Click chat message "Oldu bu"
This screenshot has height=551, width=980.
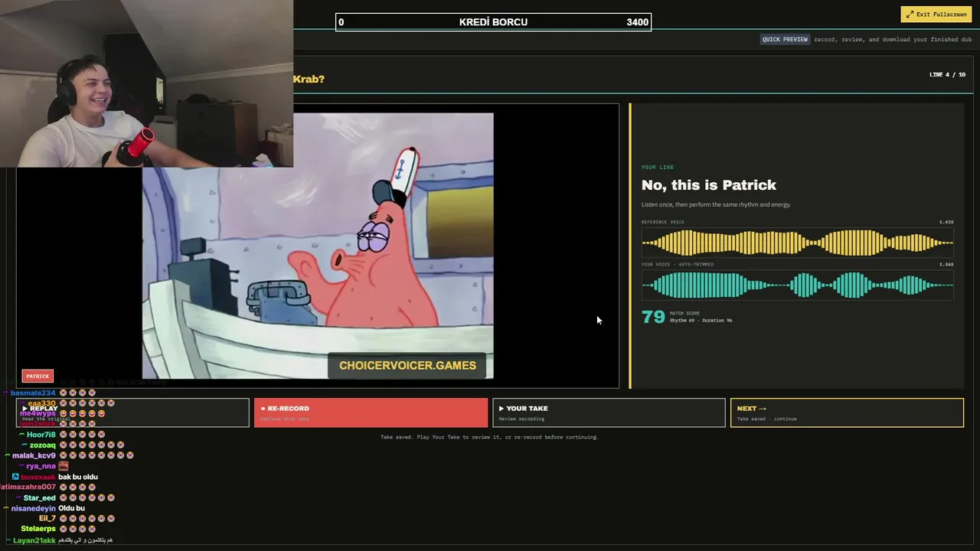click(x=71, y=508)
